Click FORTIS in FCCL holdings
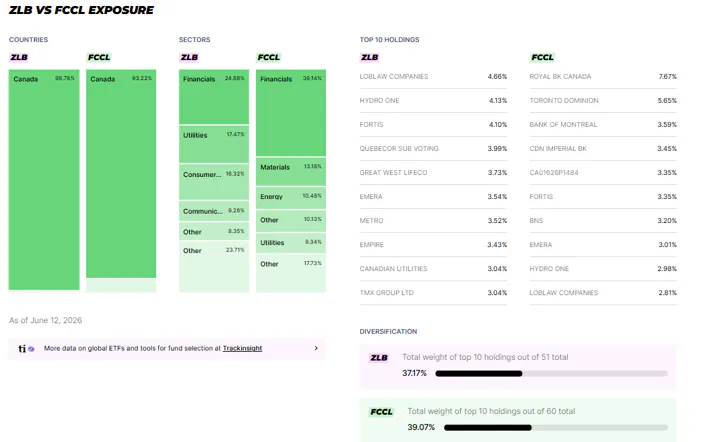The width and height of the screenshot is (708, 442). pyautogui.click(x=541, y=197)
